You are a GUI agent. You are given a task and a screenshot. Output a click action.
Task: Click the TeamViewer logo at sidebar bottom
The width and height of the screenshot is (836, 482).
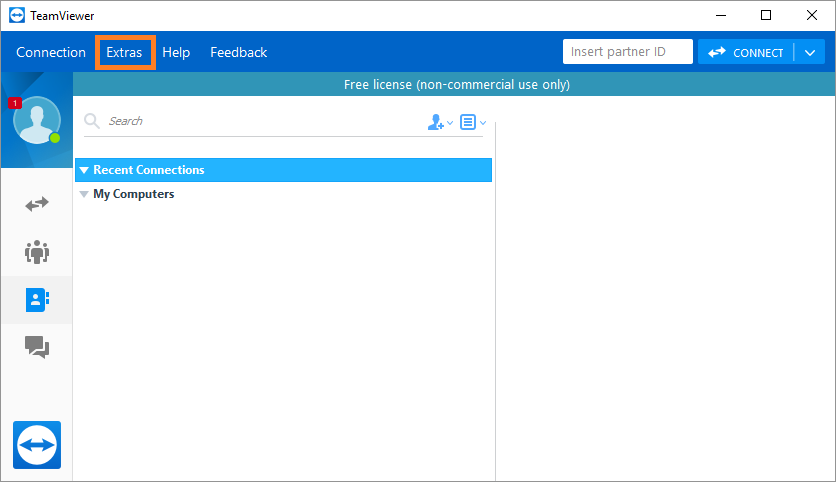[x=37, y=445]
